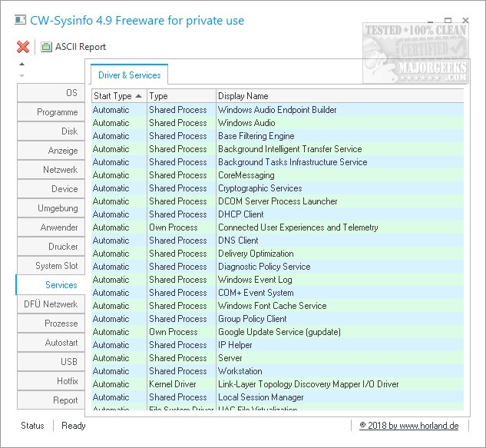The width and height of the screenshot is (486, 448).
Task: Open the Driver & Services tab
Action: click(x=129, y=75)
